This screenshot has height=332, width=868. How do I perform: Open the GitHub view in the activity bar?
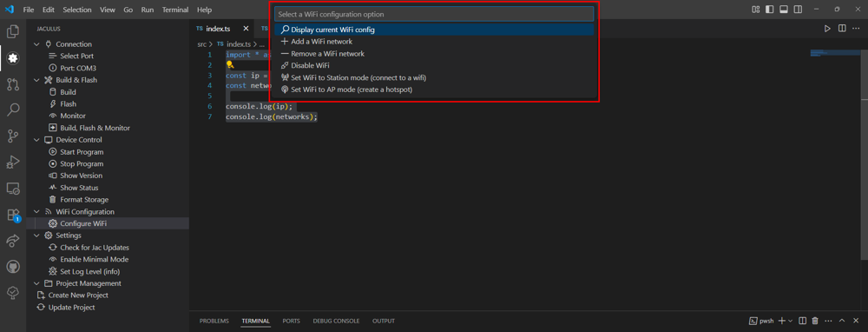click(13, 267)
